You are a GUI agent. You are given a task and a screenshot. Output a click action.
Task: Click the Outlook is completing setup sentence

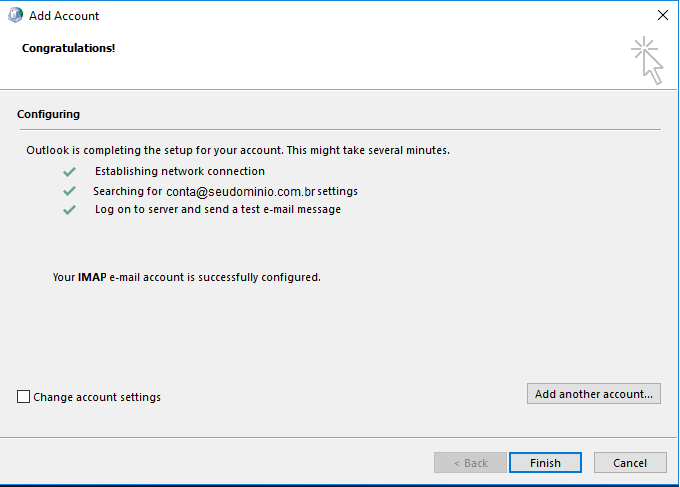238,150
